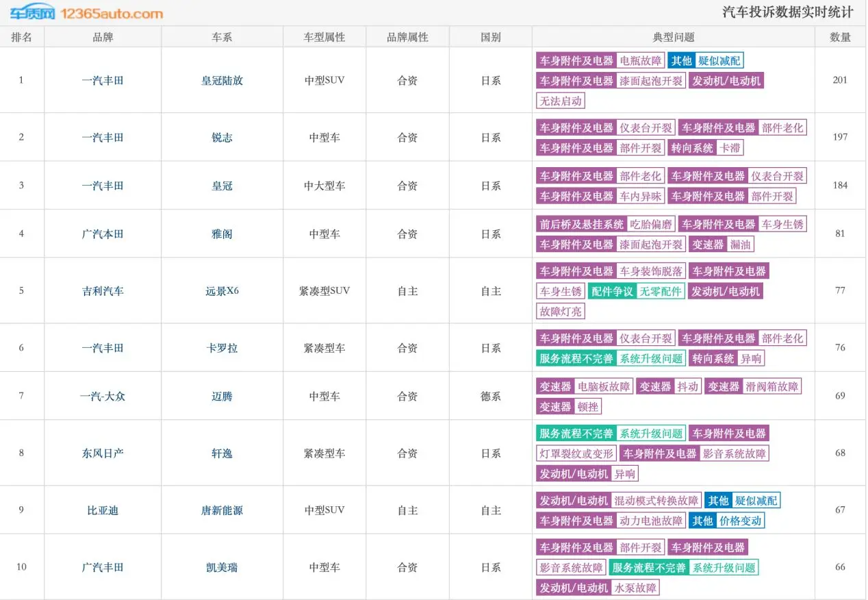
Task: Open the 吉利汽车 brand link
Action: pos(103,290)
